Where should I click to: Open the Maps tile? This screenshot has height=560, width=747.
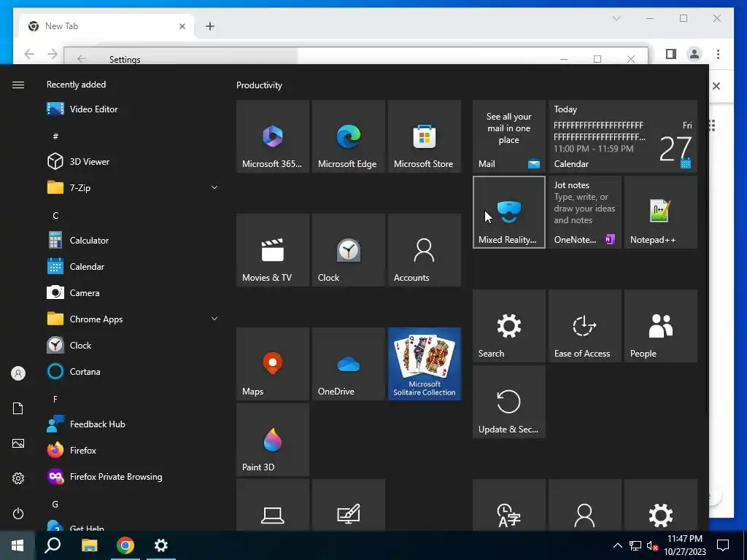(273, 364)
